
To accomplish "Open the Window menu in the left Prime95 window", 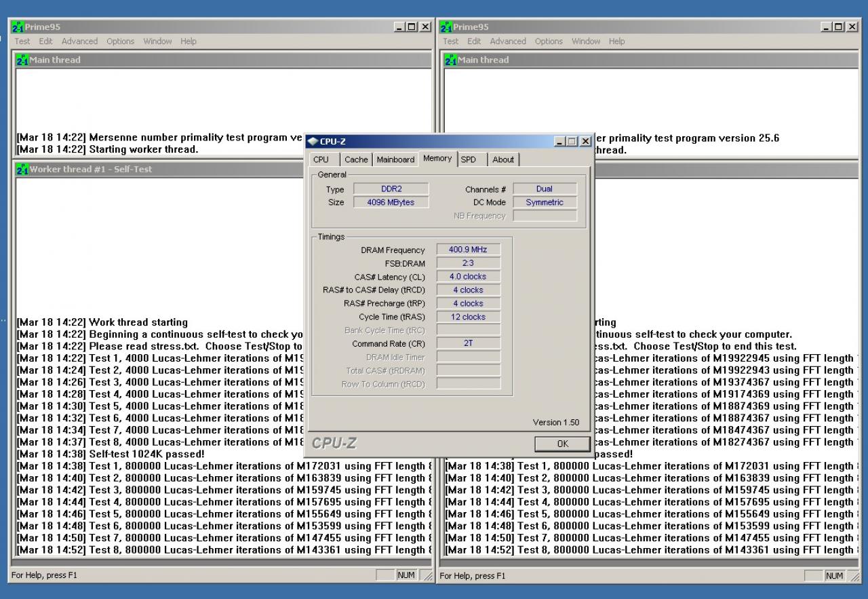I will 157,41.
